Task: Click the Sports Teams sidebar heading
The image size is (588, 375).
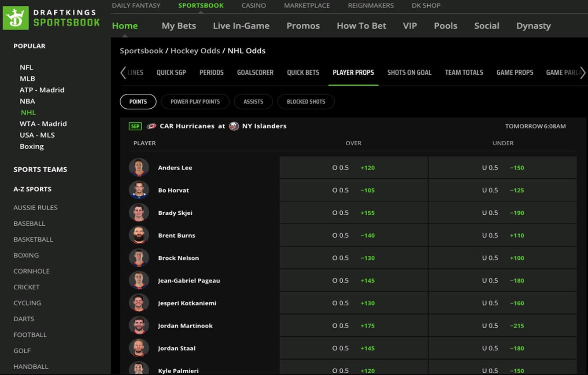Action: (40, 169)
